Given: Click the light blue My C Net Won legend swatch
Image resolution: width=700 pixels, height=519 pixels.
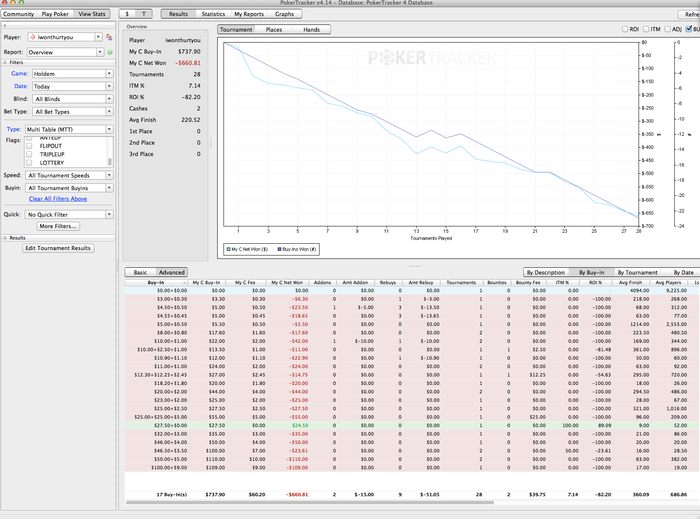Looking at the screenshot, I should [227, 247].
